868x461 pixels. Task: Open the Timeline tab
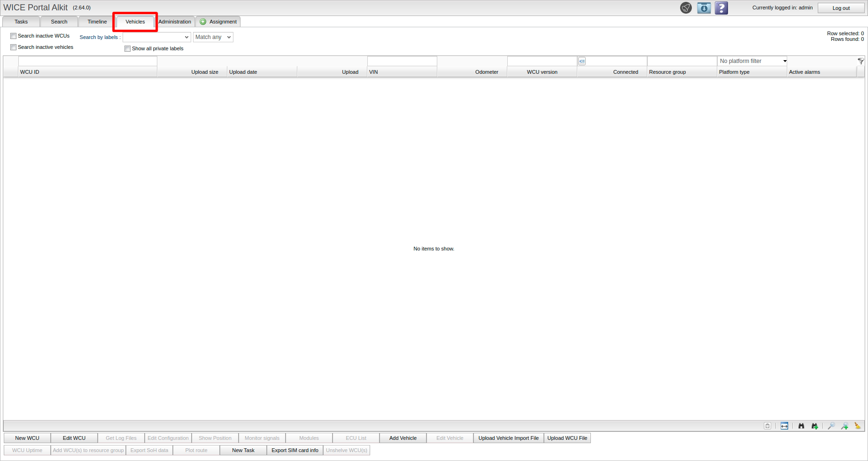[x=97, y=22]
